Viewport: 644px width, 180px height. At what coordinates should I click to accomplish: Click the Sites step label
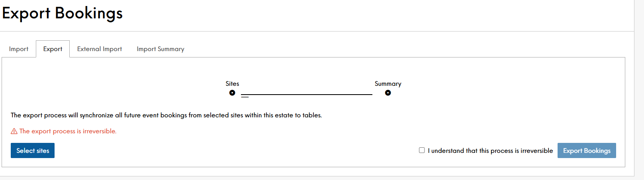pos(232,84)
